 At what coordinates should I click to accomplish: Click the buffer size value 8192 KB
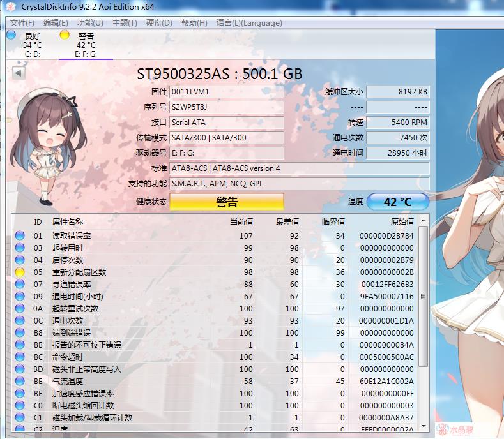point(397,92)
